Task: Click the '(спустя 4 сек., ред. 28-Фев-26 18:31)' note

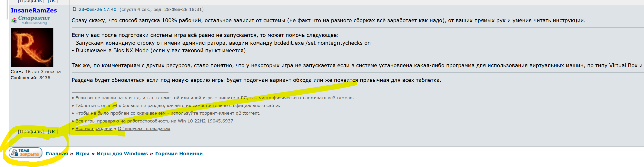Action: click(161, 10)
